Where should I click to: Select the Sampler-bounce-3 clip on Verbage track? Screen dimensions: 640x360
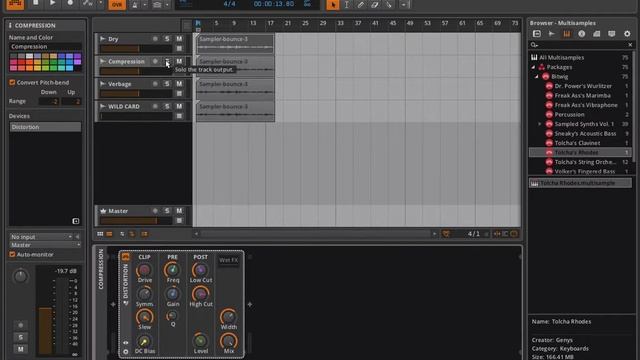(235, 89)
